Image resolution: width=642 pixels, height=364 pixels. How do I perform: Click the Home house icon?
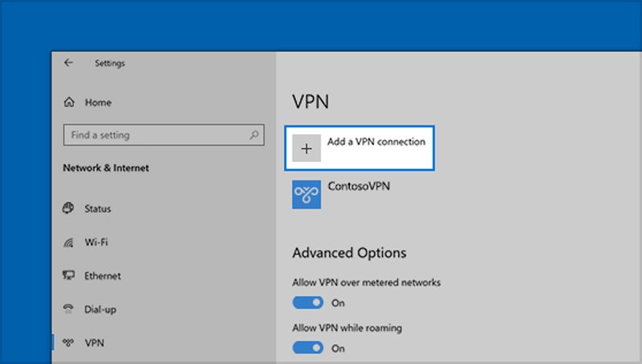point(69,103)
